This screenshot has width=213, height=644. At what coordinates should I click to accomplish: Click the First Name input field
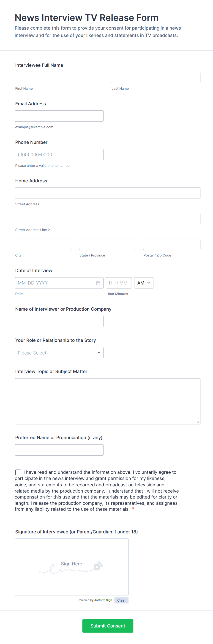pyautogui.click(x=59, y=77)
